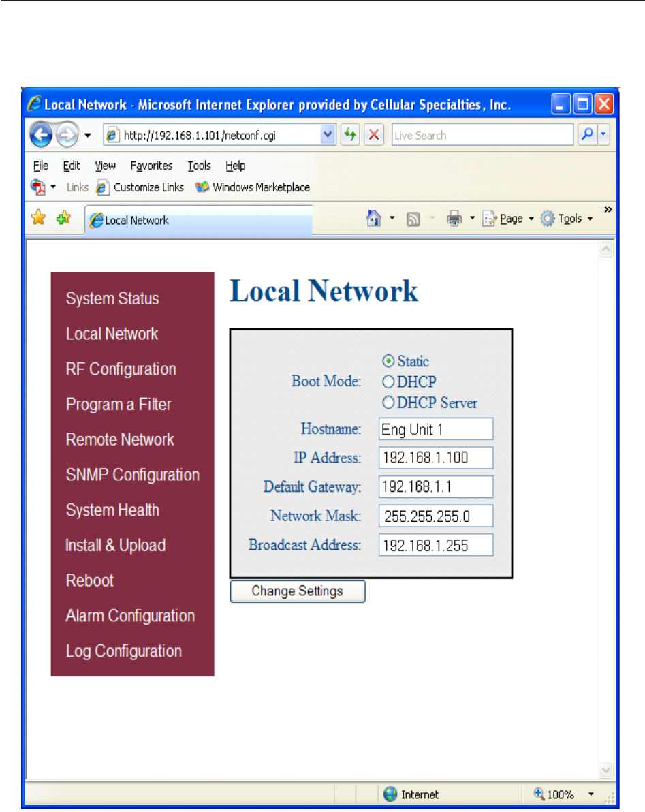Open SNMP Configuration page
The height and width of the screenshot is (812, 645).
coord(133,474)
